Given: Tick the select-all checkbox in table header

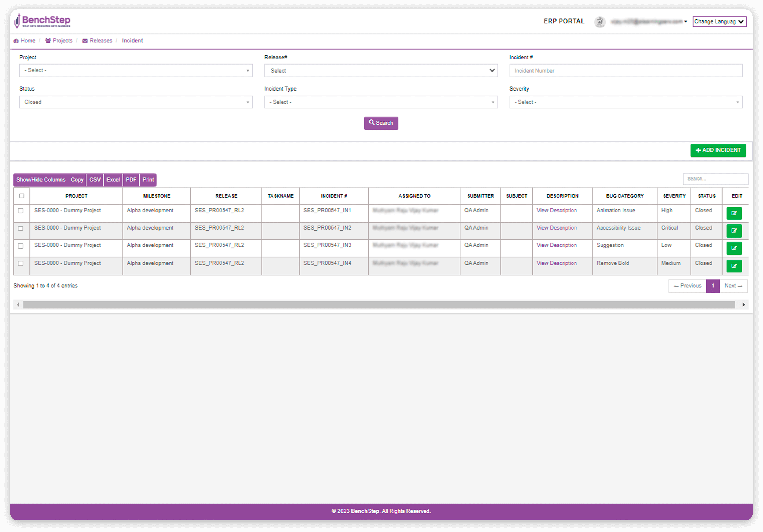Looking at the screenshot, I should pyautogui.click(x=22, y=196).
